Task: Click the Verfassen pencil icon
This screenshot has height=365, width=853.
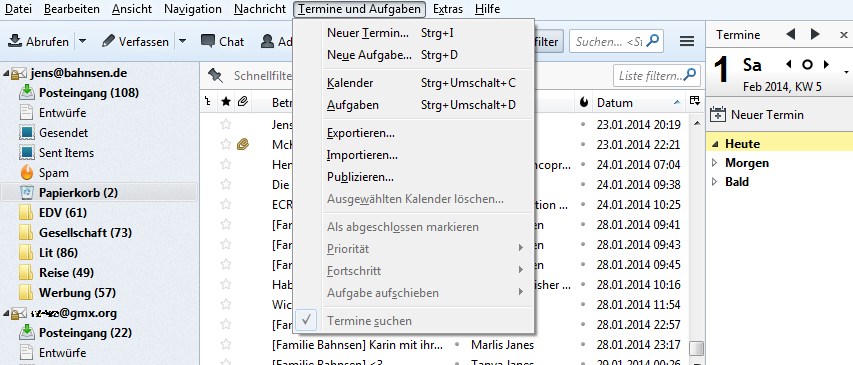Action: click(x=108, y=41)
